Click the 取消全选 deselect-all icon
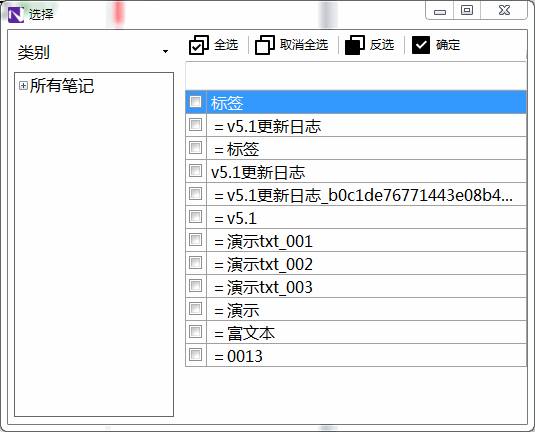The width and height of the screenshot is (535, 432). point(265,45)
